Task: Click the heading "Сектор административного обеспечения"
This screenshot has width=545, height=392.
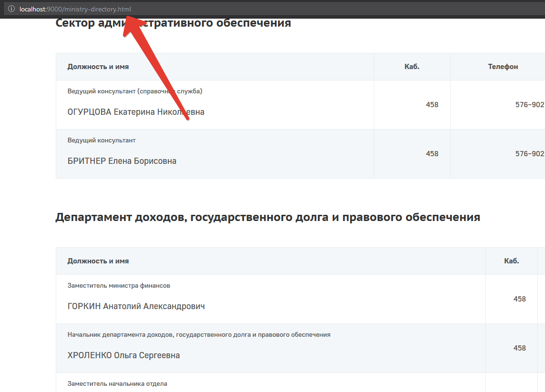Action: 173,23
